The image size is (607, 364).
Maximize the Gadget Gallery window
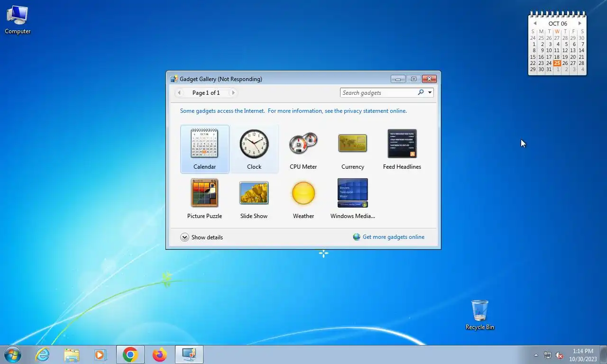point(414,79)
